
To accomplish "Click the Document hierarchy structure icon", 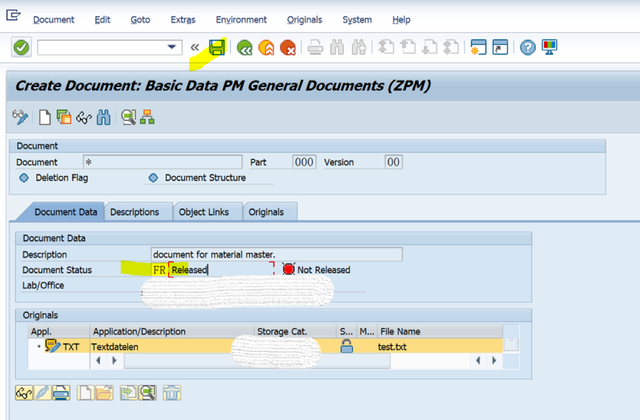I will [147, 118].
